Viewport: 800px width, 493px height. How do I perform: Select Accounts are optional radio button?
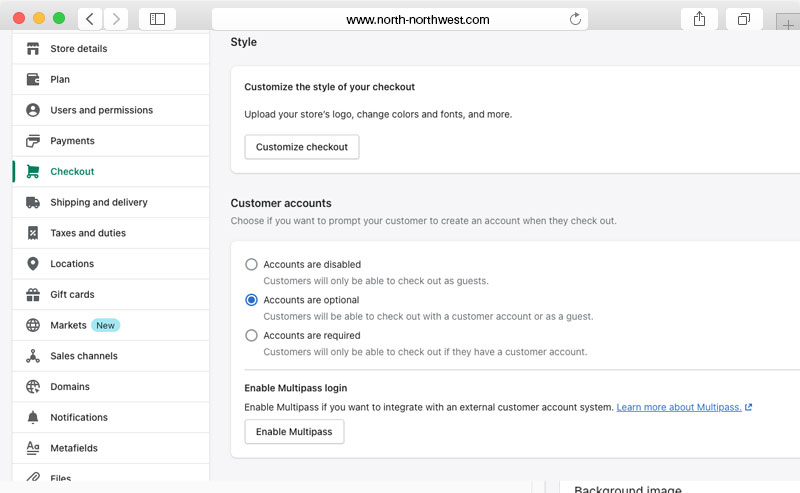pos(252,300)
